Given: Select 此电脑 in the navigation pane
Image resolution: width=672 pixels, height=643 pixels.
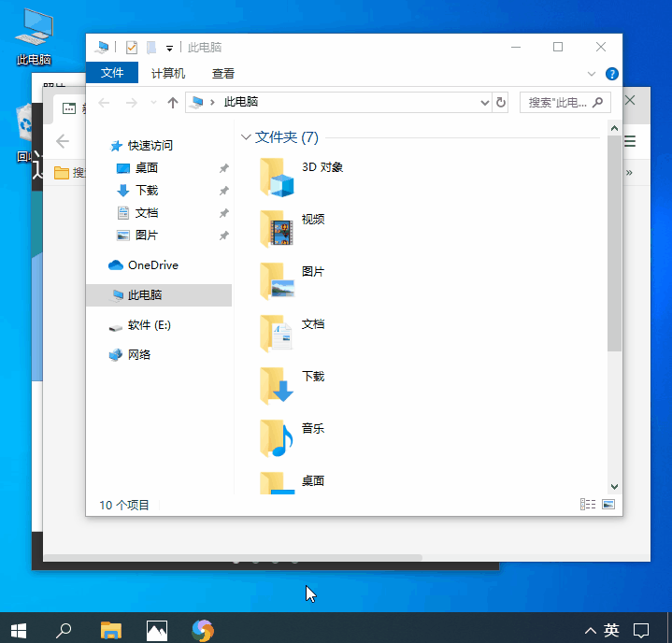Looking at the screenshot, I should coord(159,295).
